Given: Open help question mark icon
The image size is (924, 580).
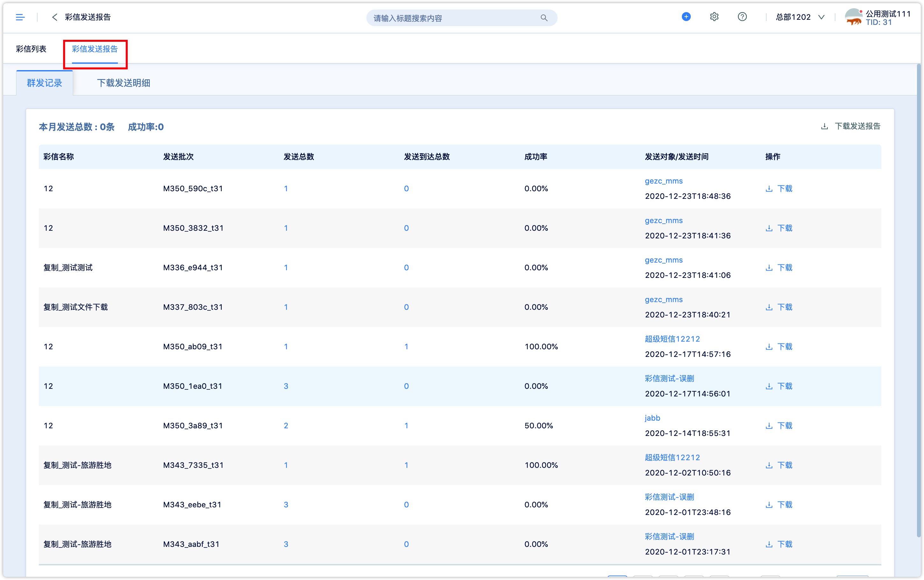Looking at the screenshot, I should [742, 17].
